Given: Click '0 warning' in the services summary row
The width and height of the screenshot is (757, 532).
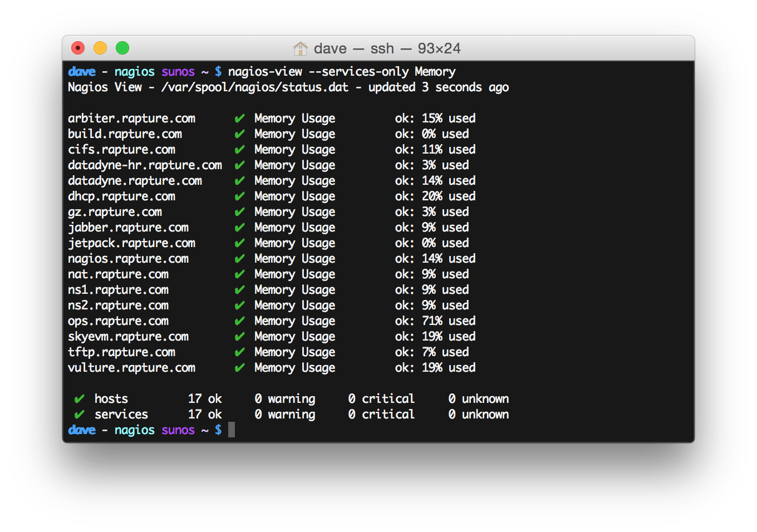Looking at the screenshot, I should click(285, 415).
